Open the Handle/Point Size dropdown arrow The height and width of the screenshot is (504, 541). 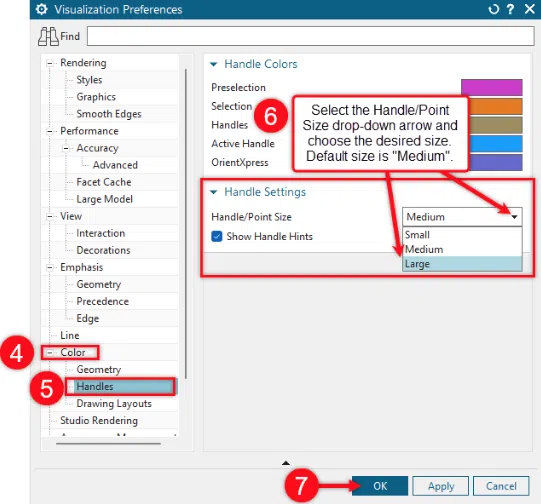(x=514, y=217)
